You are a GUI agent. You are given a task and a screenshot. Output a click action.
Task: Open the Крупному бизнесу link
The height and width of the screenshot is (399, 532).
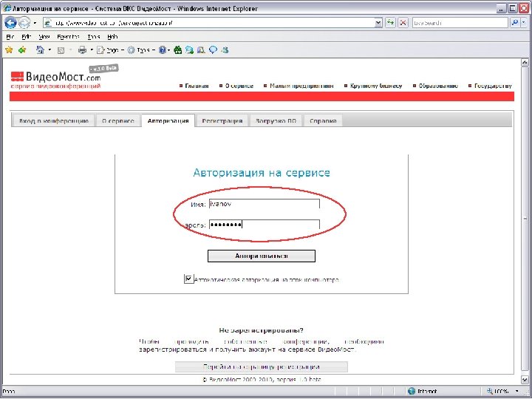click(376, 86)
